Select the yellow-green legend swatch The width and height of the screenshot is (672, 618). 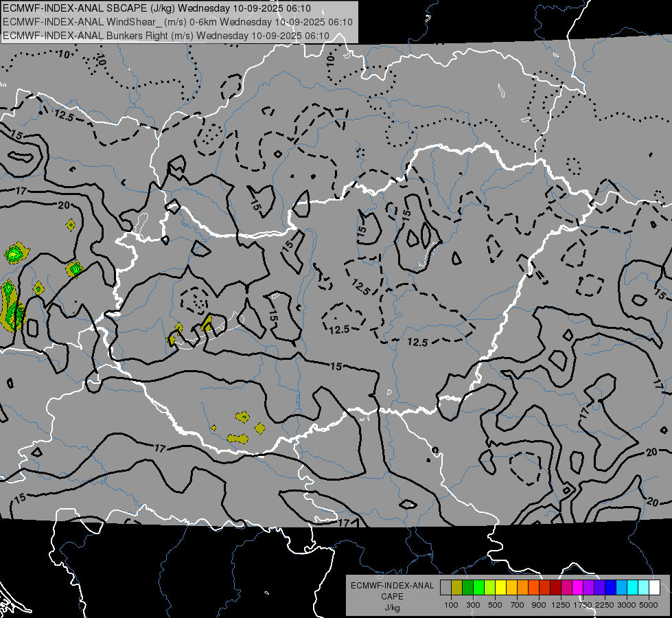coord(489,588)
